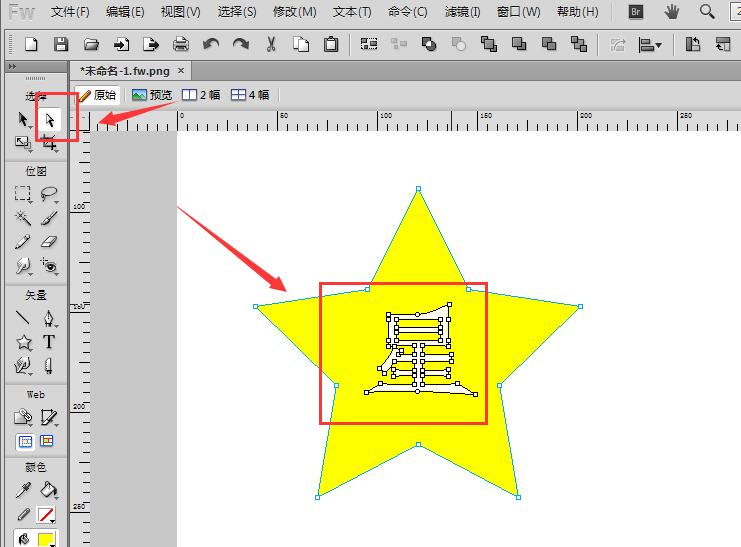Open the 编辑(E) menu

[125, 12]
